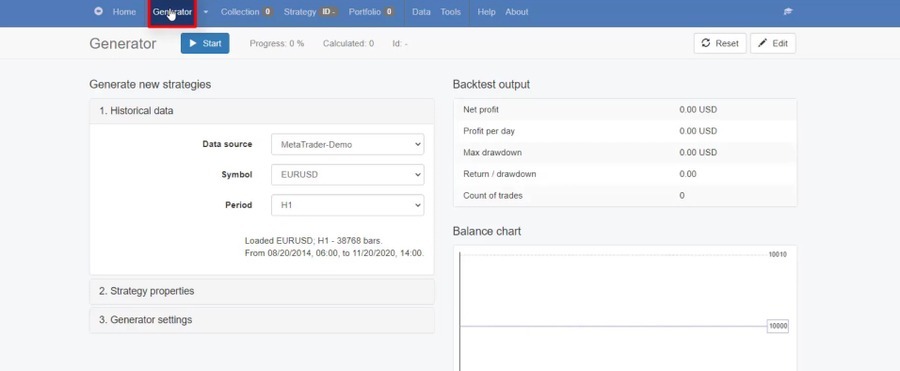The height and width of the screenshot is (371, 900).
Task: Click the 10010 label on balance chart
Action: (778, 254)
